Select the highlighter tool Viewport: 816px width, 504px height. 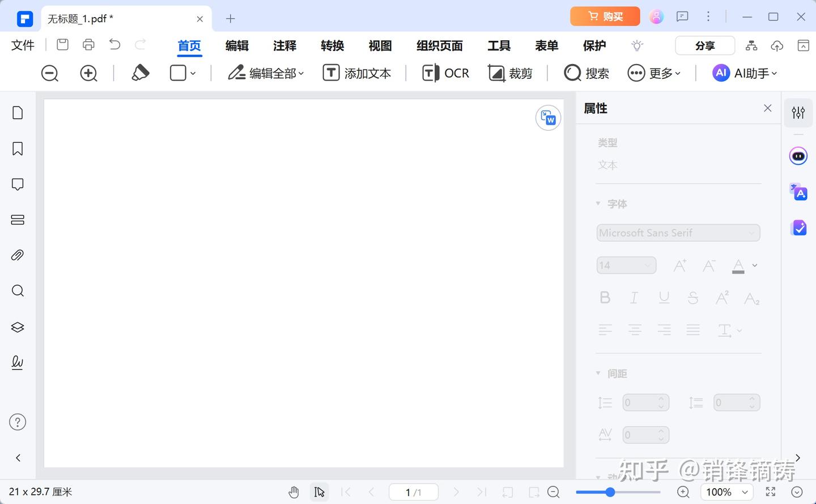tap(140, 72)
